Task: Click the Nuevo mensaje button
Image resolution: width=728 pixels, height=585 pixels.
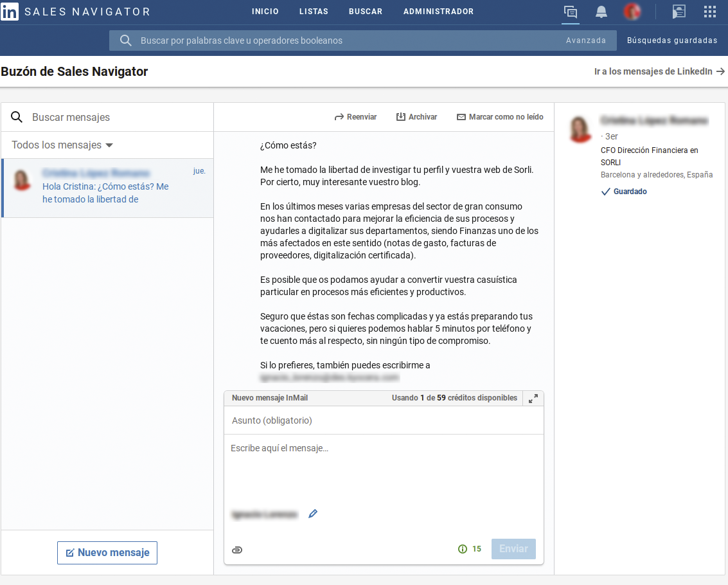Action: 107,552
